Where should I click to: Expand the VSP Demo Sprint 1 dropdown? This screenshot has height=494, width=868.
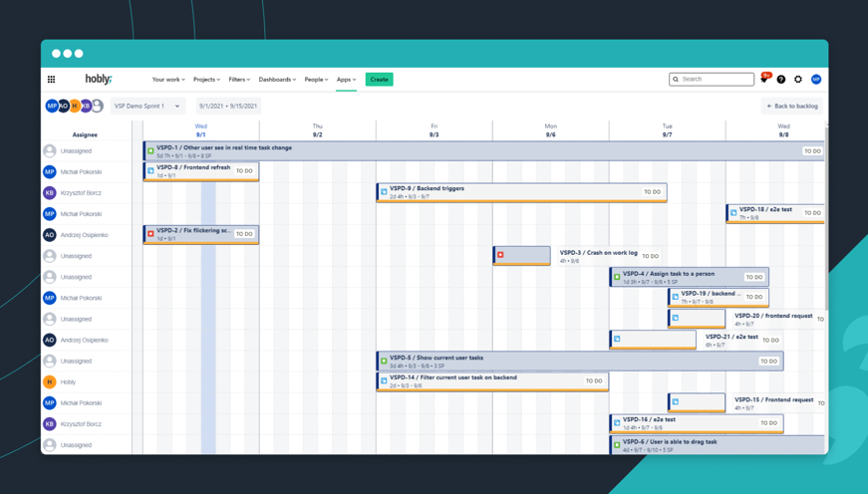point(147,107)
